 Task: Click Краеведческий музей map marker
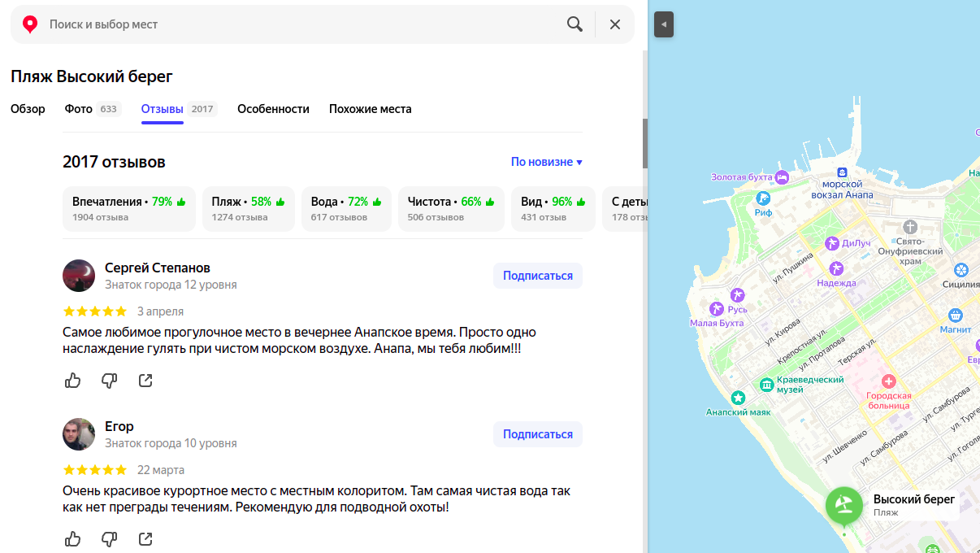click(766, 384)
